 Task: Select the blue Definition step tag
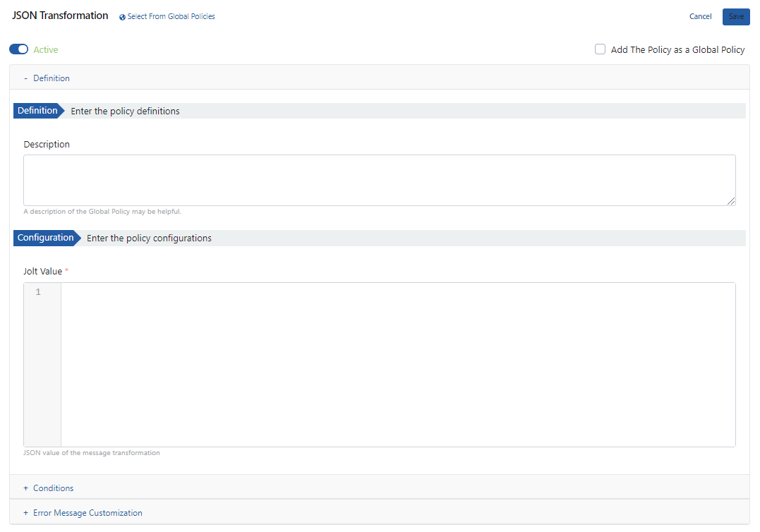38,111
